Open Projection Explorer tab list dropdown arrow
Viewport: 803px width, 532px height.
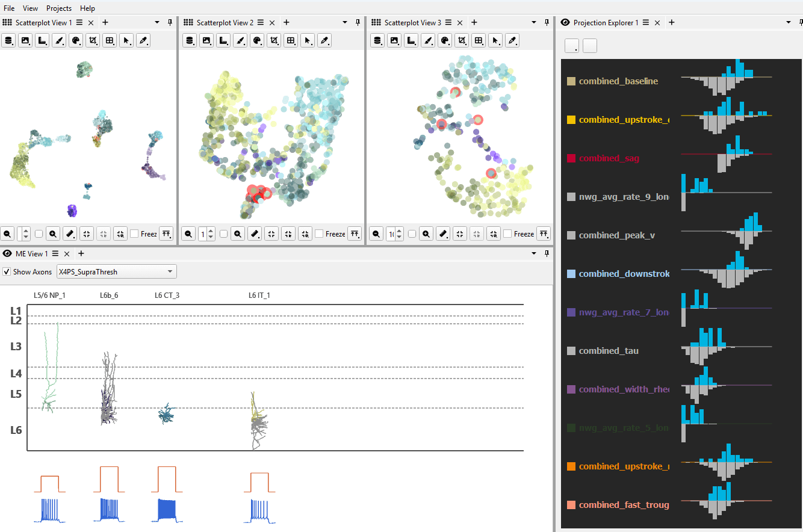pyautogui.click(x=789, y=22)
